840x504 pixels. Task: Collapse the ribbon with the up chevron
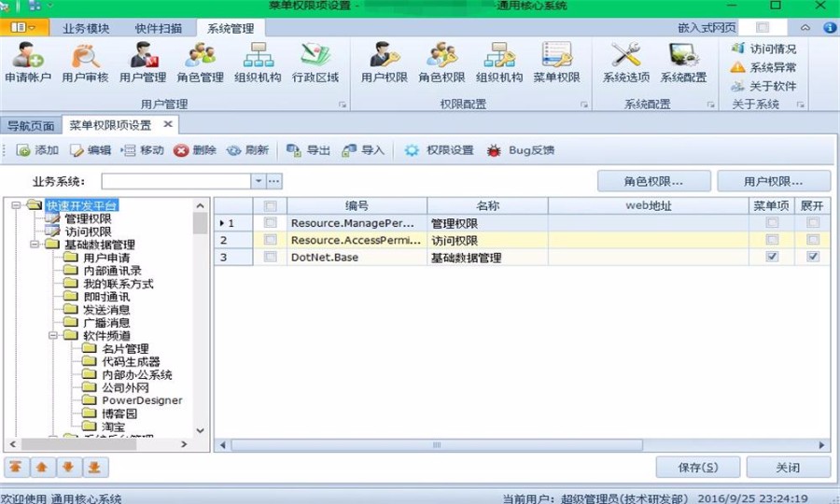[x=805, y=27]
